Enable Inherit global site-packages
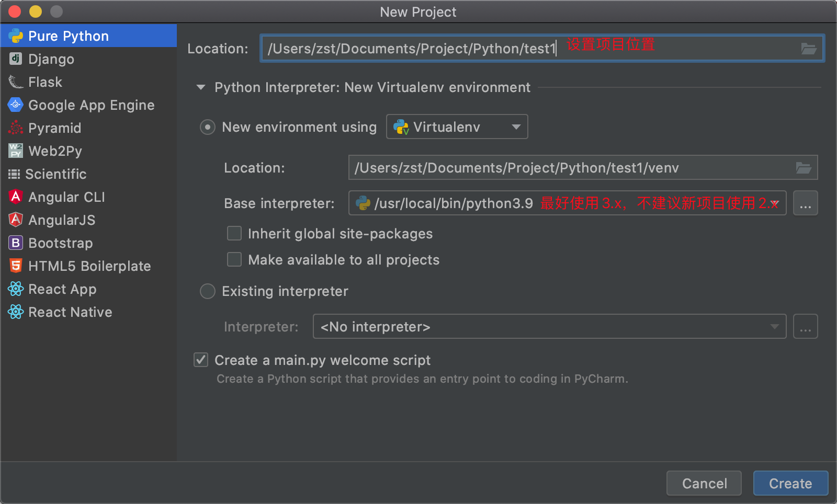The height and width of the screenshot is (504, 837). tap(234, 233)
